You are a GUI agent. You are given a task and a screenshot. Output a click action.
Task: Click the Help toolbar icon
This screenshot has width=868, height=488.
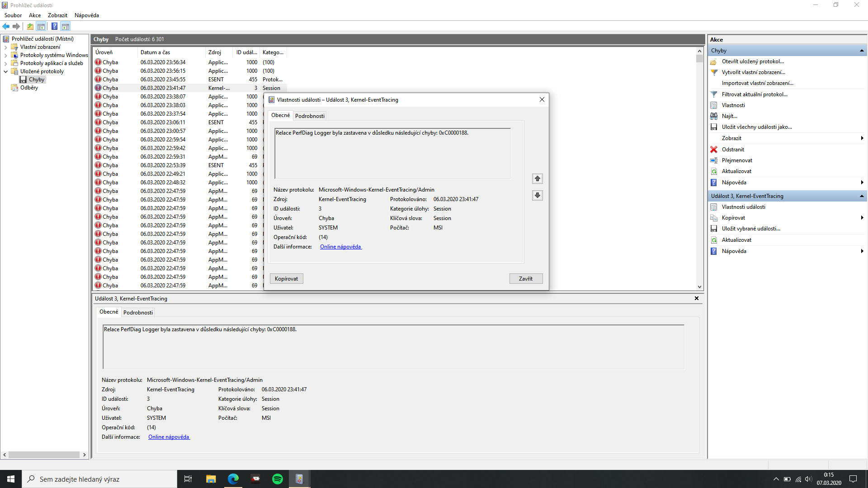[x=54, y=26]
